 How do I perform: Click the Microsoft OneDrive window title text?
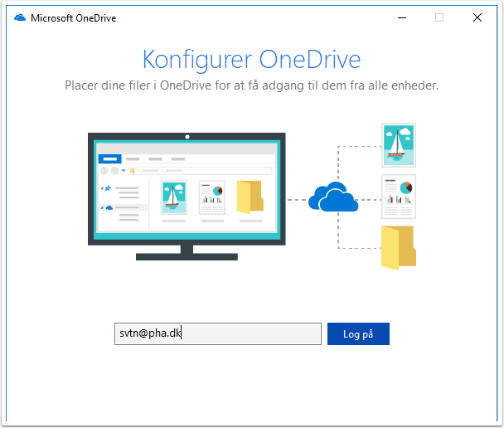coord(74,18)
